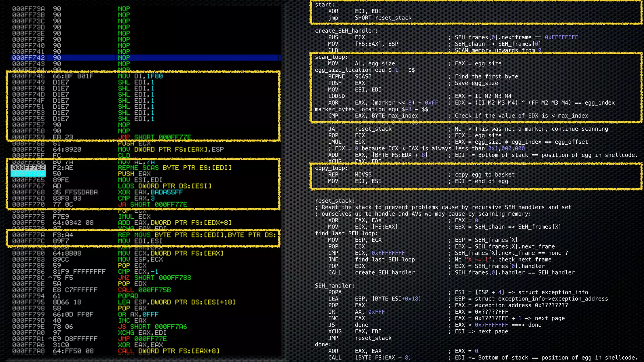Select the SHL EDI,1 row at 000FF755

tap(146, 119)
